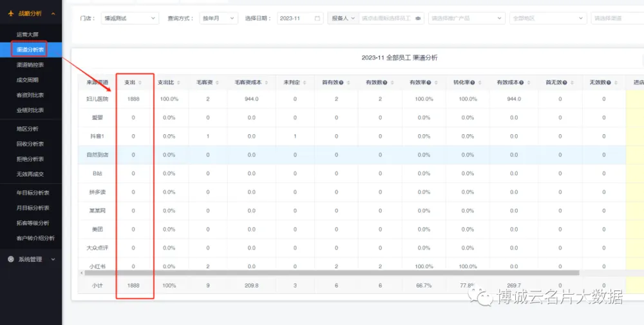Open the 门店 store dropdown
The image size is (644, 325).
129,19
